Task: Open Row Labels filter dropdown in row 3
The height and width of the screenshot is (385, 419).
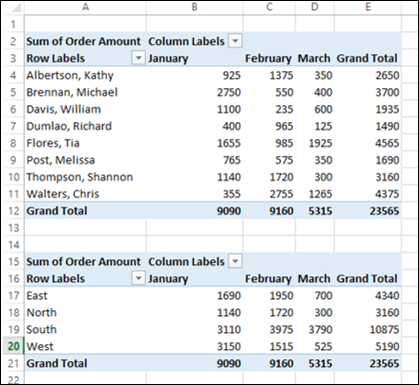Action: (x=139, y=58)
